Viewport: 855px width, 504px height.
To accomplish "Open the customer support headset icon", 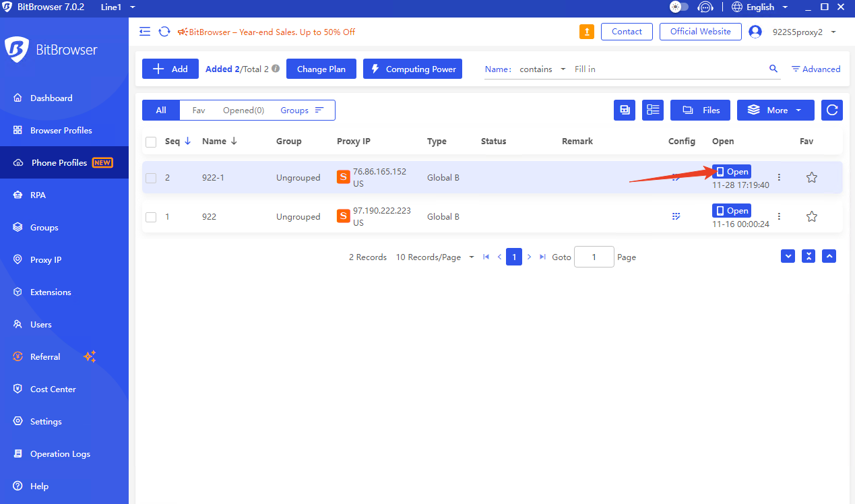I will pos(705,7).
